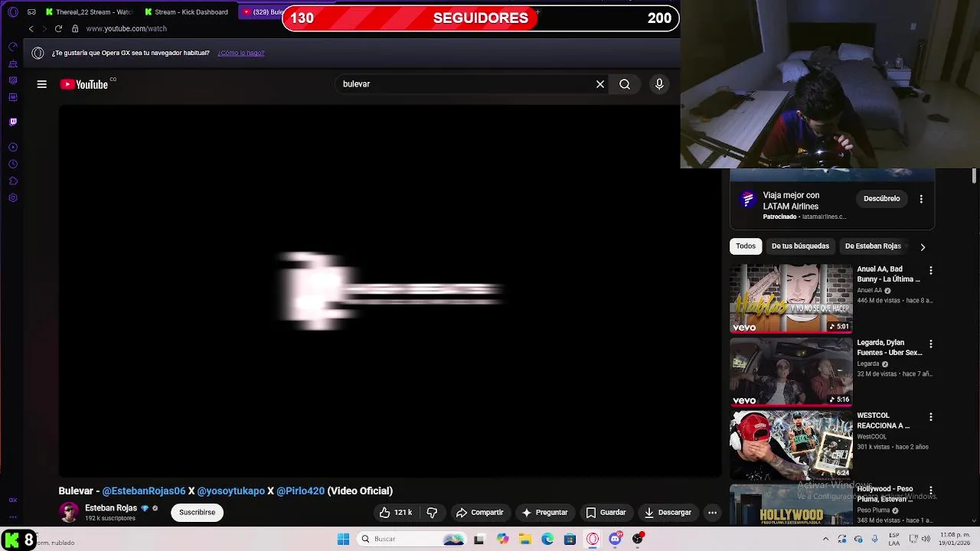
Task: Play Legarda Uber Sex video thumbnail
Action: pos(791,372)
